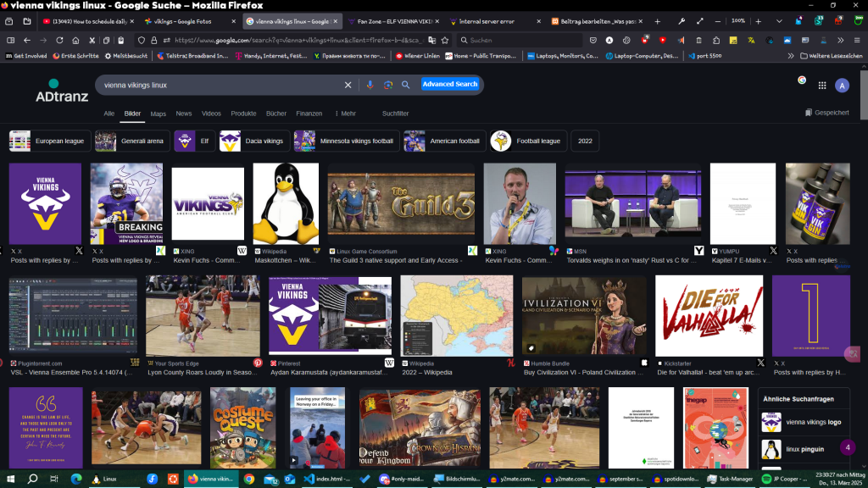The height and width of the screenshot is (488, 868).
Task: Open Task-Manager from the taskbar
Action: 731,479
